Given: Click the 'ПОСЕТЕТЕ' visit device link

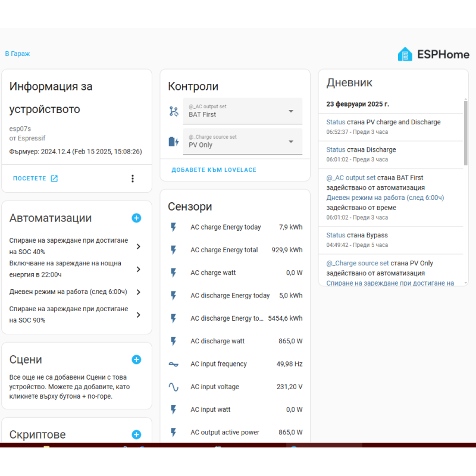Looking at the screenshot, I should [x=35, y=178].
